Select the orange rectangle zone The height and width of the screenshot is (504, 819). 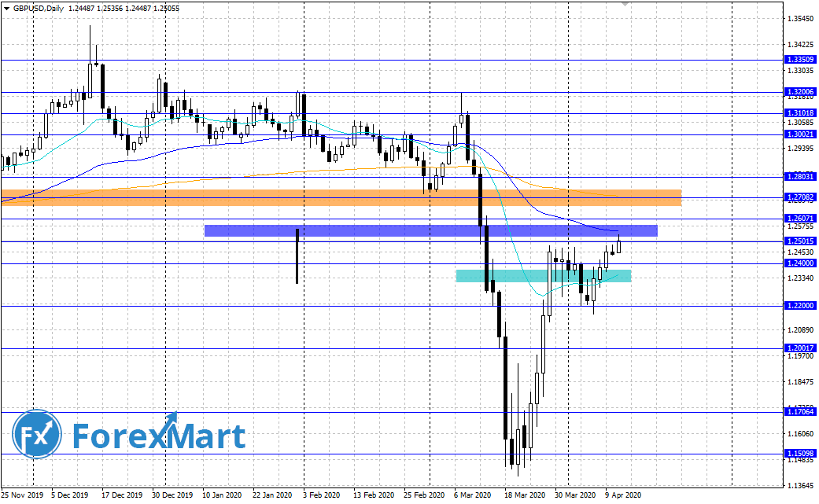tap(341, 197)
